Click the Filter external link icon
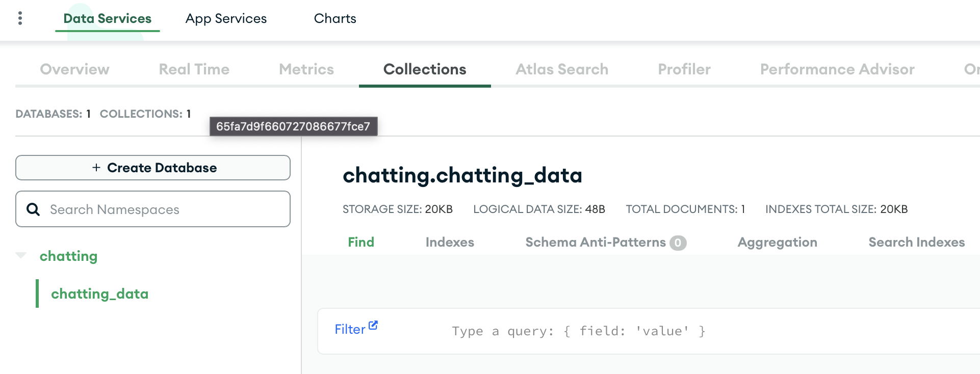 click(x=373, y=325)
